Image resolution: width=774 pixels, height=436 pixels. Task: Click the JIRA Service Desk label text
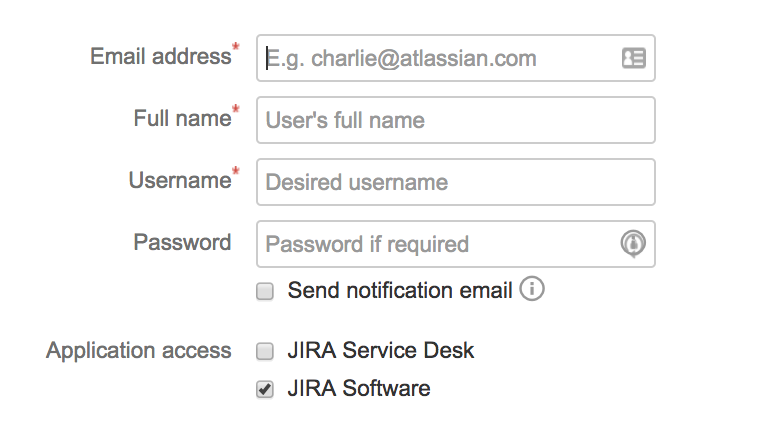point(381,351)
